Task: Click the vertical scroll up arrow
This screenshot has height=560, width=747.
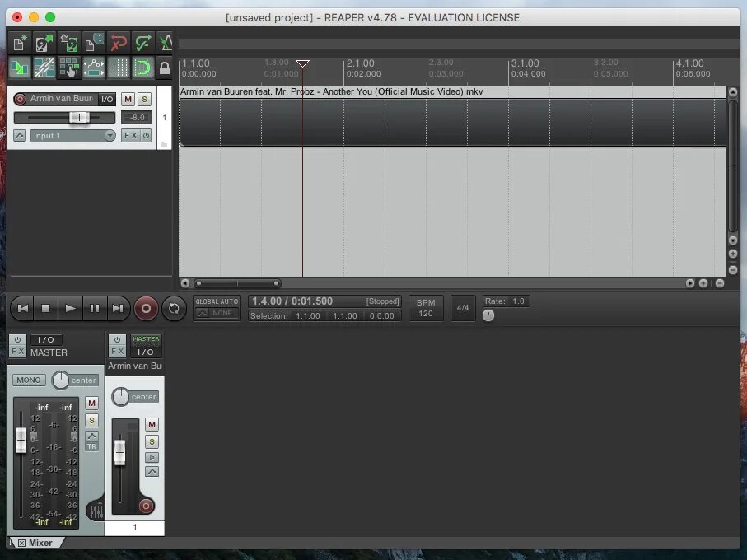Action: pos(733,91)
